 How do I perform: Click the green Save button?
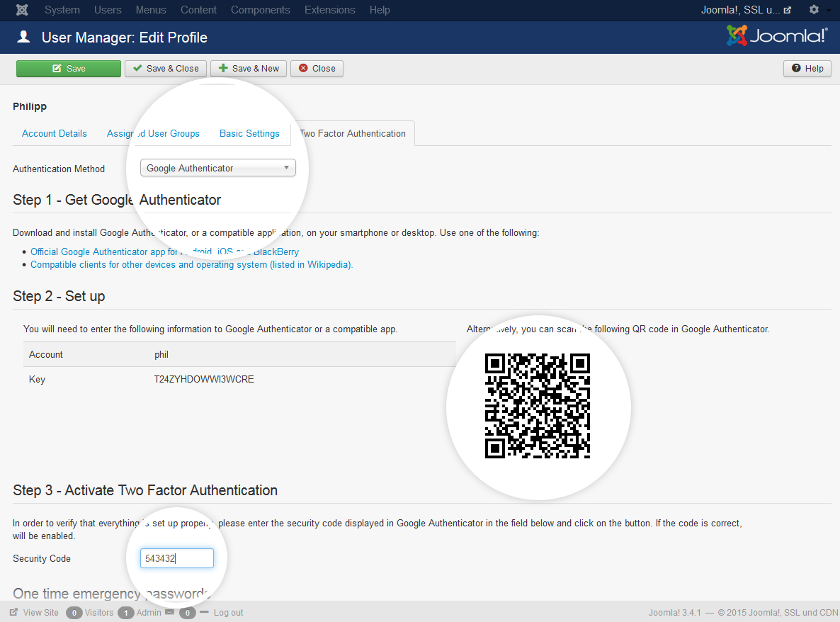tap(69, 69)
